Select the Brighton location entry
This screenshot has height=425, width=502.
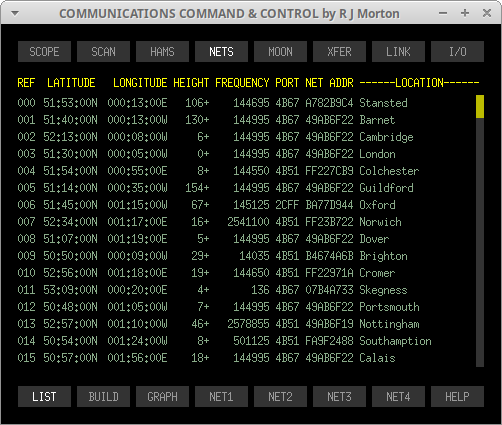click(x=383, y=256)
